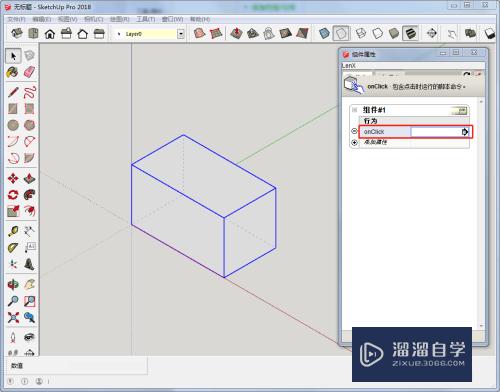Choose the Rotated Rectangle tool
Viewport: 500px width, 392px height.
(x=29, y=109)
